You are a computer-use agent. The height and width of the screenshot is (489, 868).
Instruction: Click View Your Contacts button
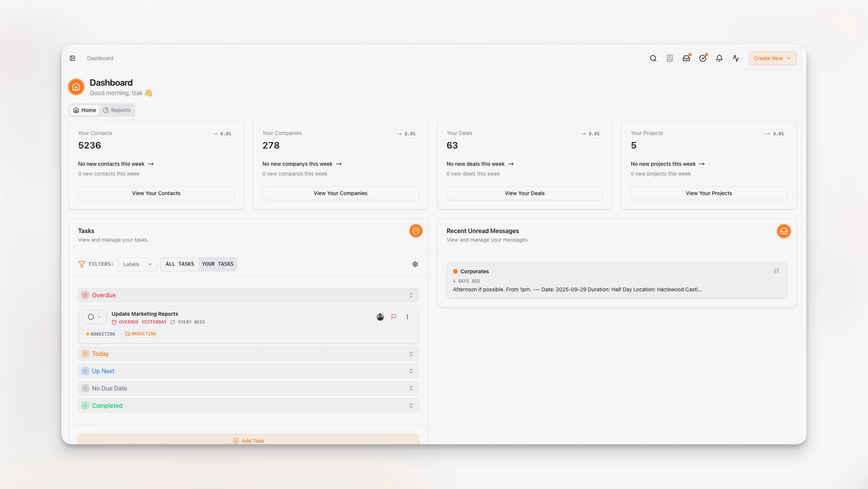(x=156, y=193)
